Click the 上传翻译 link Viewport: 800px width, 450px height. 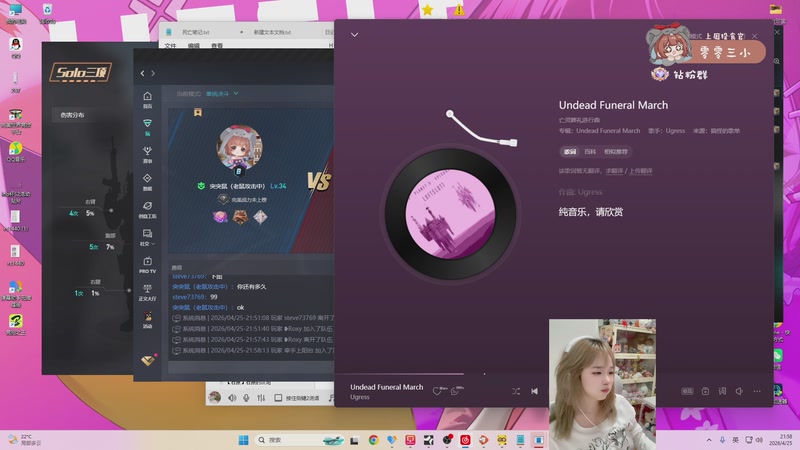click(x=640, y=171)
